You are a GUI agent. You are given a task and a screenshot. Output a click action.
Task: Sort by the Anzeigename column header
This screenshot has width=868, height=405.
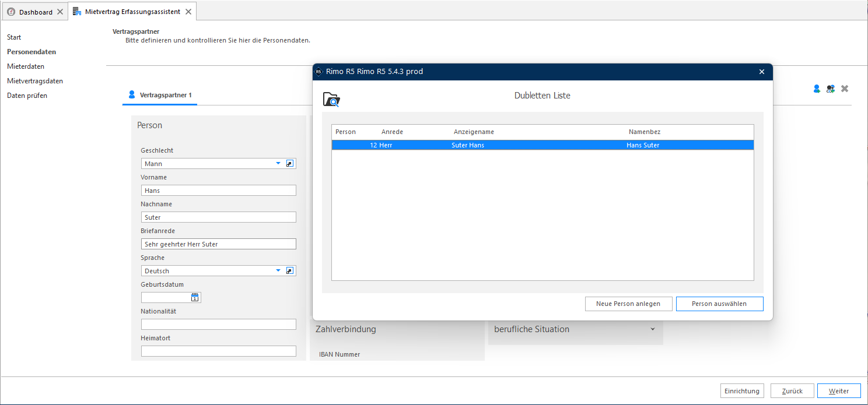[474, 132]
